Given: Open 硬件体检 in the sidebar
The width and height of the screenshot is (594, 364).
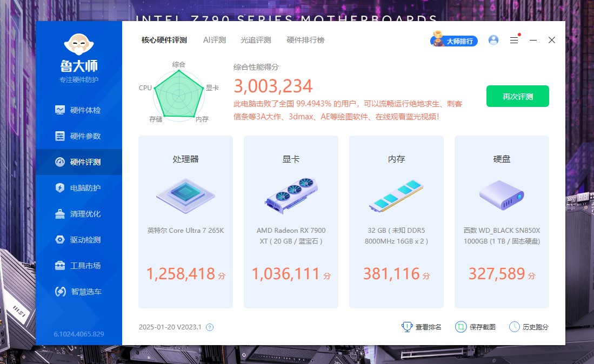Looking at the screenshot, I should (x=79, y=110).
